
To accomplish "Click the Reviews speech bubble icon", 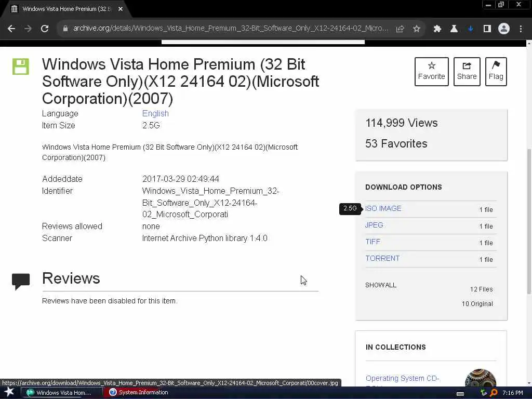I will pos(21,281).
